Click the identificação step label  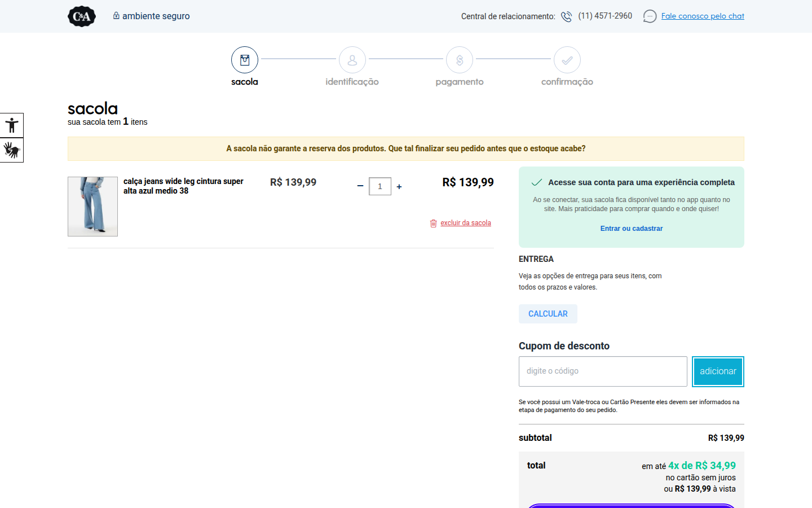[x=352, y=82]
